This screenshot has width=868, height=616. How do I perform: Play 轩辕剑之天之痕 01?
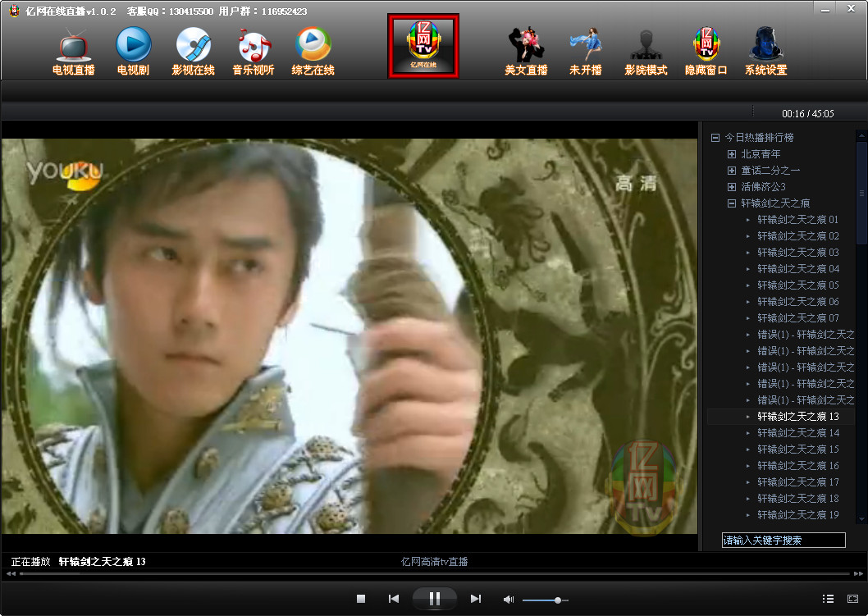click(797, 220)
